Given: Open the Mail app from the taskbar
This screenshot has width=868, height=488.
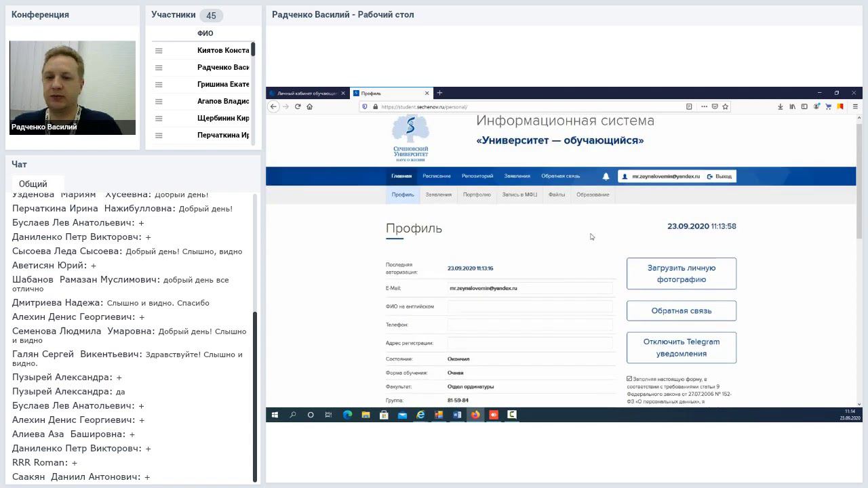Looking at the screenshot, I should [x=402, y=415].
